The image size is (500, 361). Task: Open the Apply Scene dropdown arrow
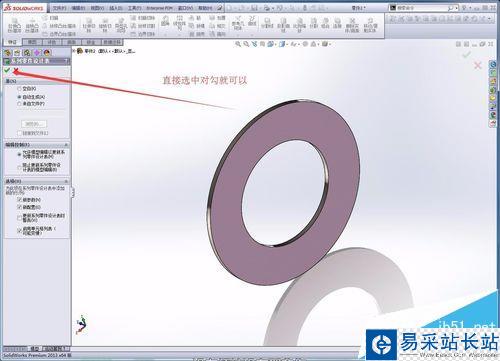pos(318,44)
